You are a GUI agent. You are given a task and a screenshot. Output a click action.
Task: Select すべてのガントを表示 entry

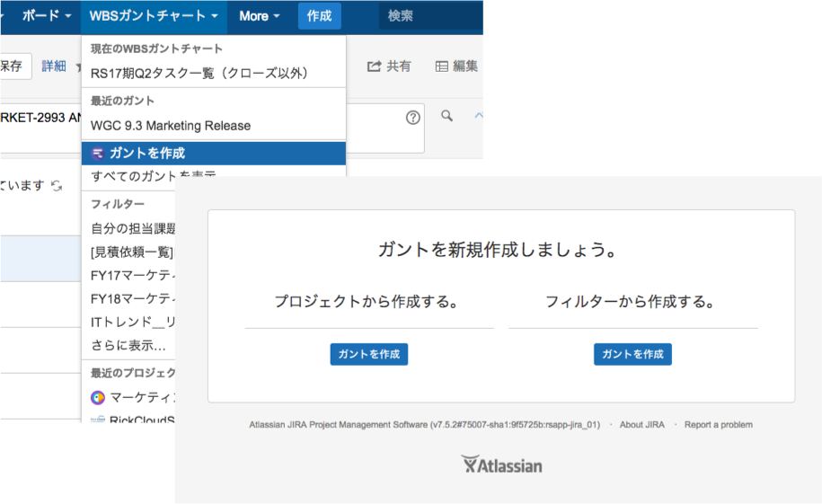153,174
